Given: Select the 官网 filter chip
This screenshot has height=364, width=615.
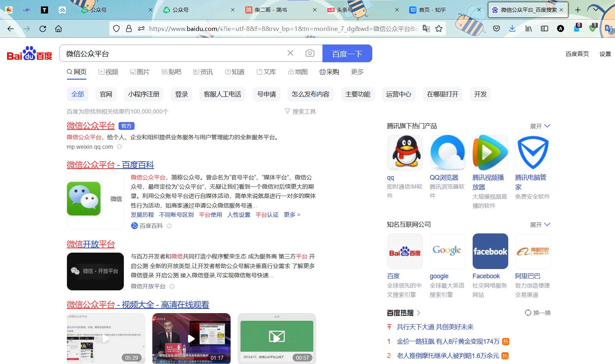Looking at the screenshot, I should coord(106,94).
